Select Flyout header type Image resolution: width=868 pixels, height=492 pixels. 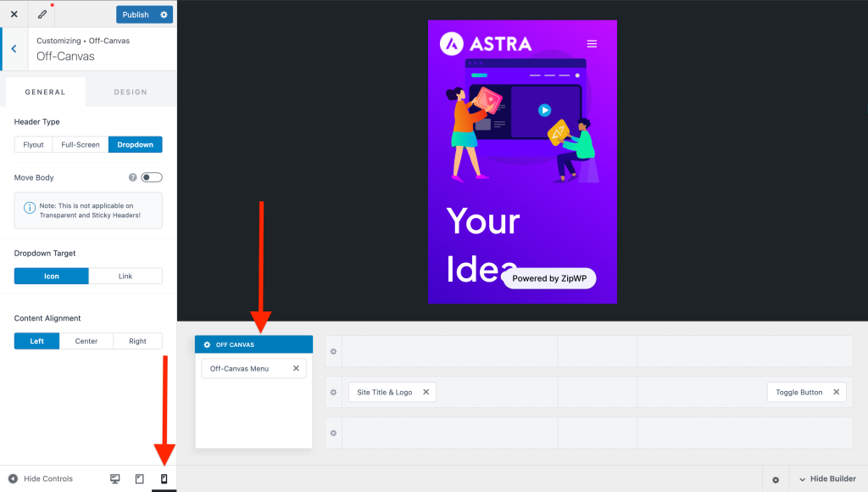tap(33, 145)
